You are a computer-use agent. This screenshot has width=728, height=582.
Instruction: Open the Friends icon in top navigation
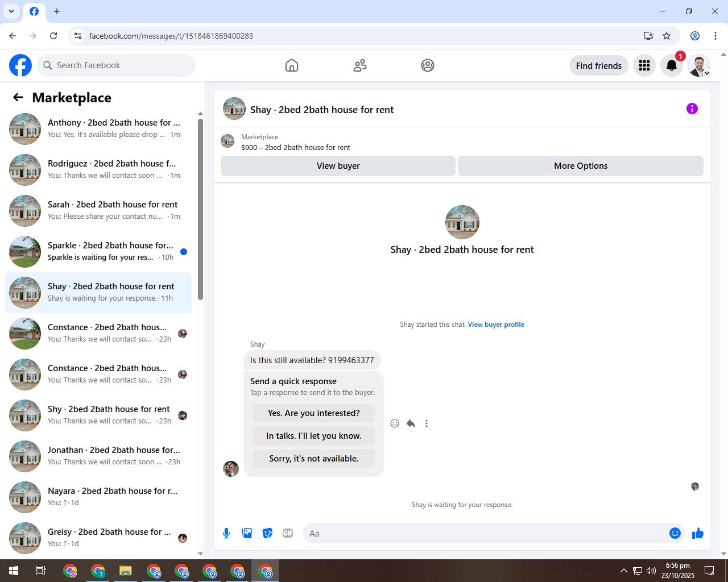tap(360, 65)
